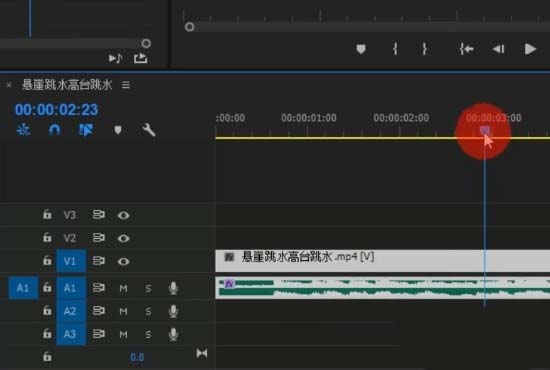Toggle the lock on track A2

click(47, 310)
